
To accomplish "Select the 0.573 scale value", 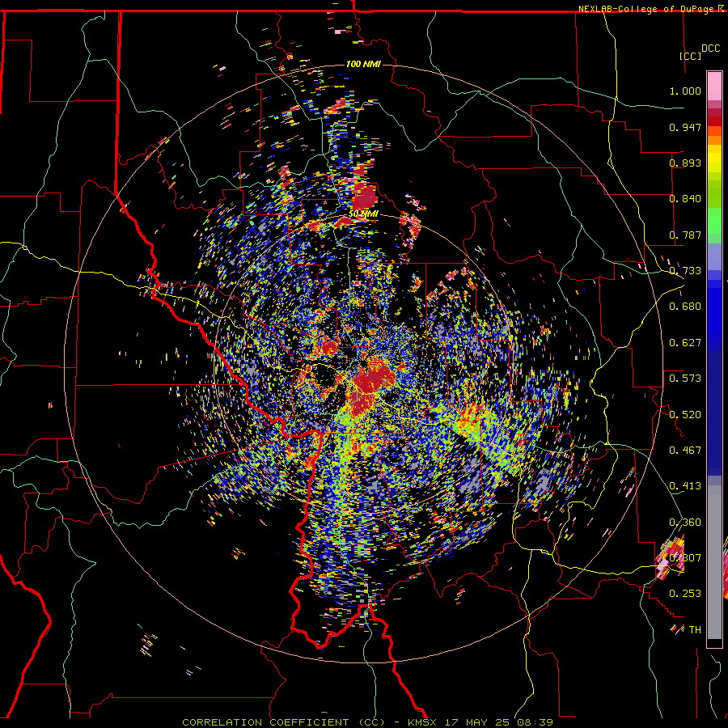I will [685, 379].
